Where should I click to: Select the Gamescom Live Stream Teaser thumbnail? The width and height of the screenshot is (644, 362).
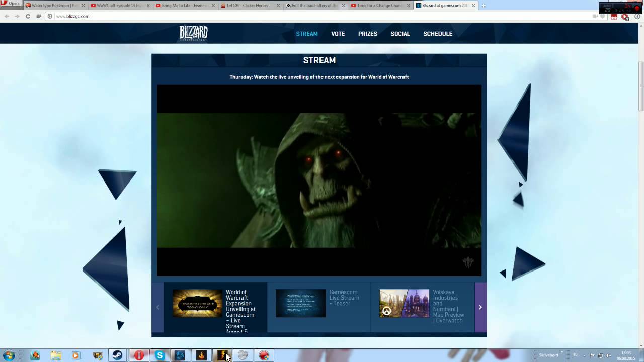(x=301, y=303)
